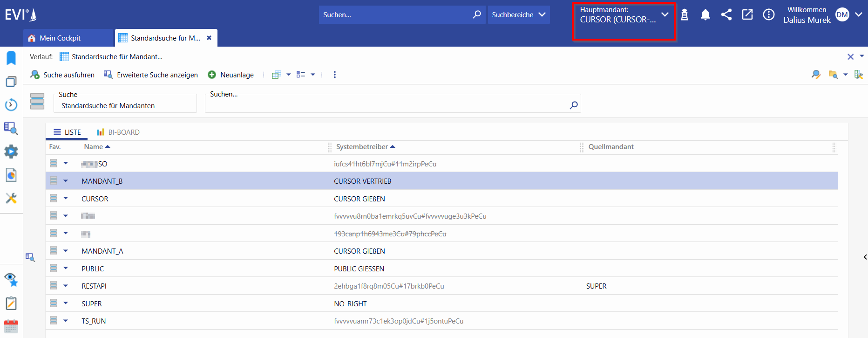Open the calendar icon in sidebar
The image size is (868, 338).
11,326
